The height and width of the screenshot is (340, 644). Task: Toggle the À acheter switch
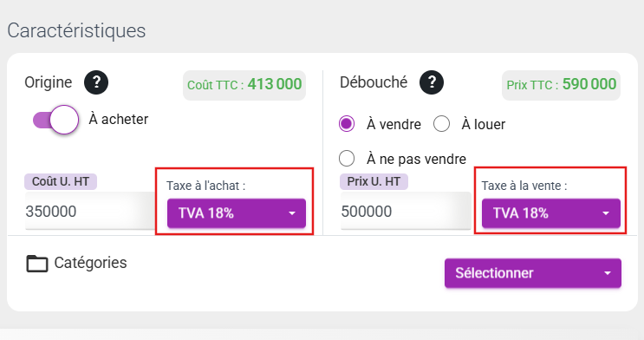coord(55,120)
